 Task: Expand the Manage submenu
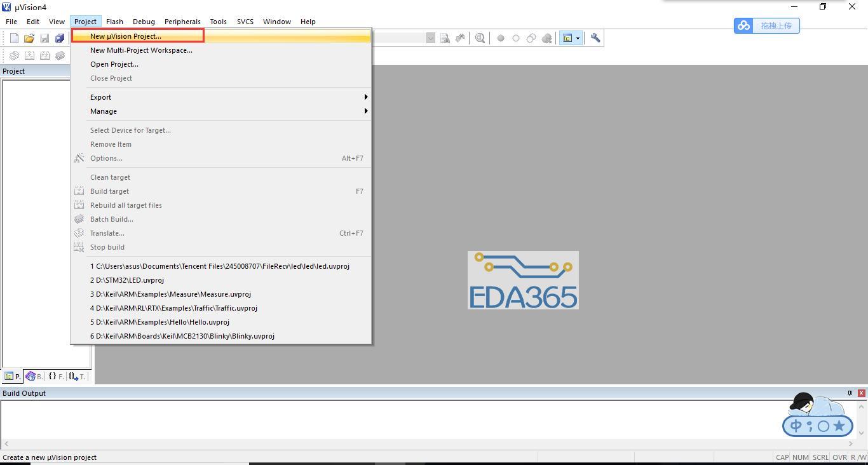221,111
